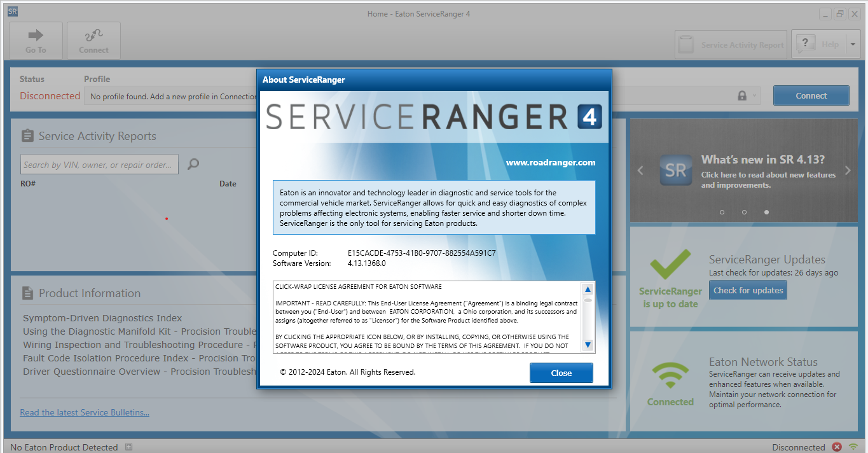Click the license agreement scrollbar thumb

(588, 300)
